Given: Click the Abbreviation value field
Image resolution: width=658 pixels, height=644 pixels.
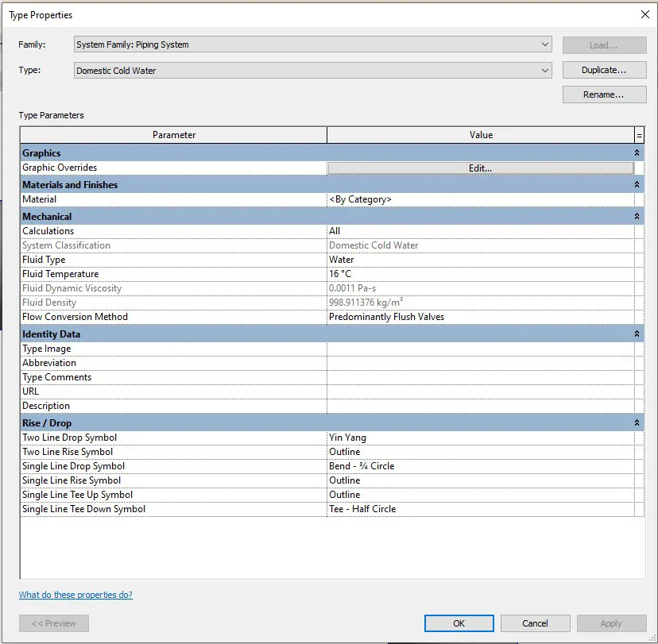Looking at the screenshot, I should coord(480,363).
